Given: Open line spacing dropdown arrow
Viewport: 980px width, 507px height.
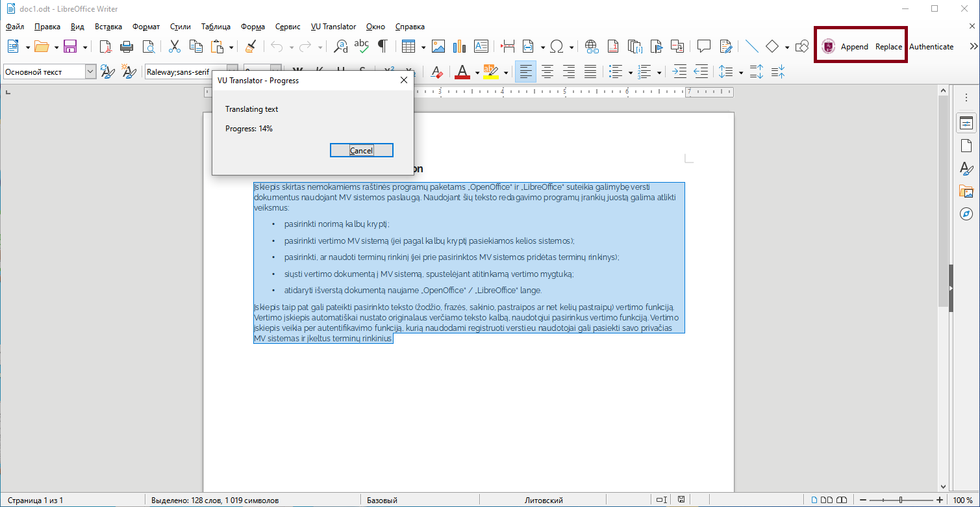Looking at the screenshot, I should (741, 73).
